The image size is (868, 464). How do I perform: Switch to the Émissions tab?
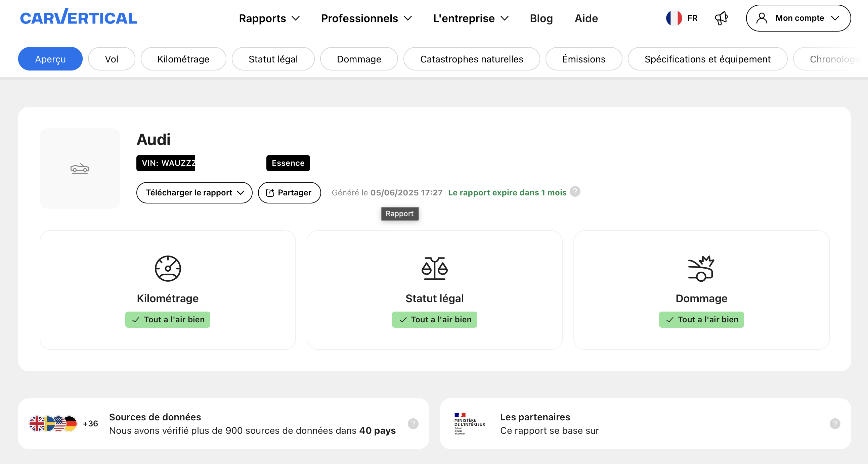[x=583, y=59]
